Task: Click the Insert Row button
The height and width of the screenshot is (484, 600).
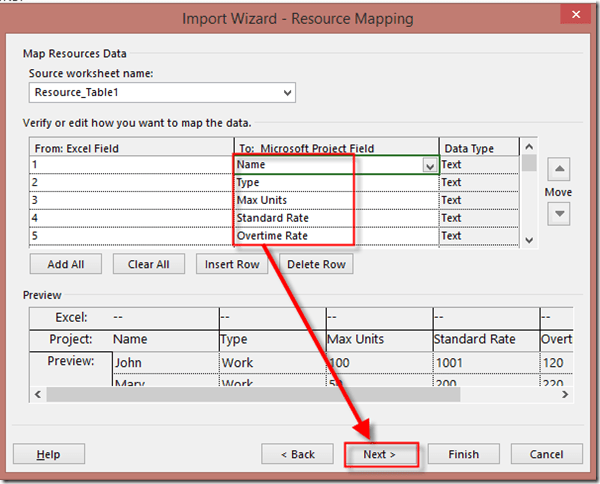Action: tap(232, 265)
